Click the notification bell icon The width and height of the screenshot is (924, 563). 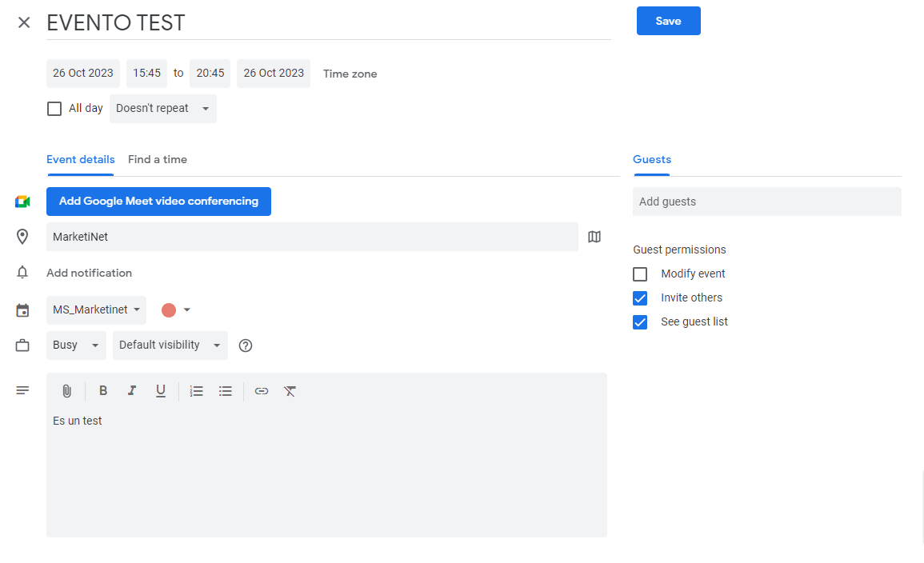click(x=22, y=273)
